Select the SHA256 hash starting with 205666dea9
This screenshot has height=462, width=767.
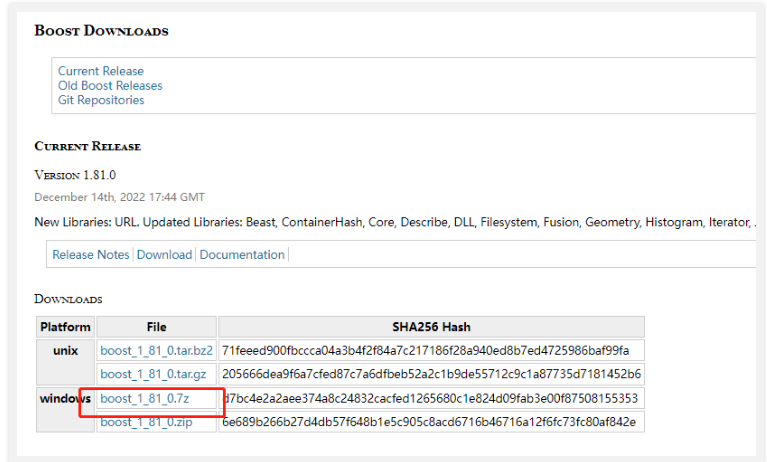431,374
